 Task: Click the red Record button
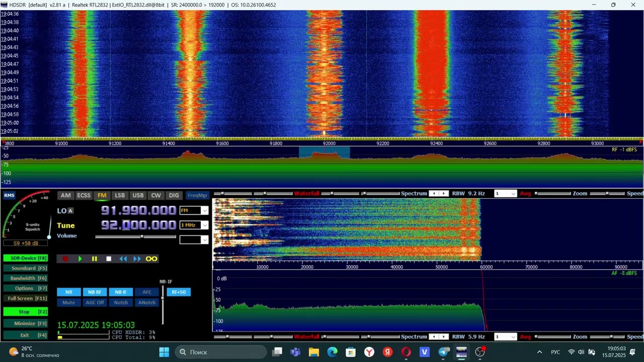(65, 258)
